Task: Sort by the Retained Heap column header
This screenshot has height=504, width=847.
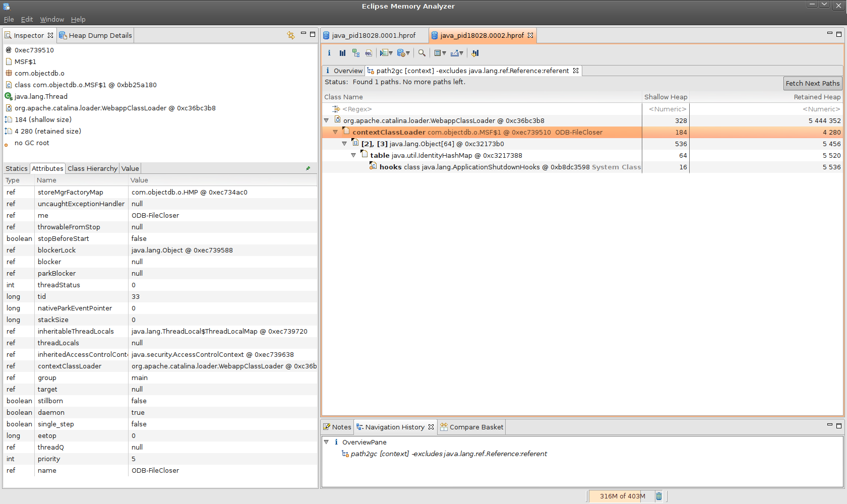Action: click(x=766, y=97)
